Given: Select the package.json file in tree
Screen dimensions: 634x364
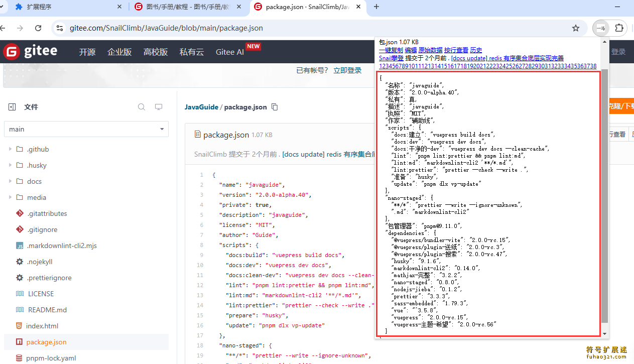Looking at the screenshot, I should tap(86, 342).
